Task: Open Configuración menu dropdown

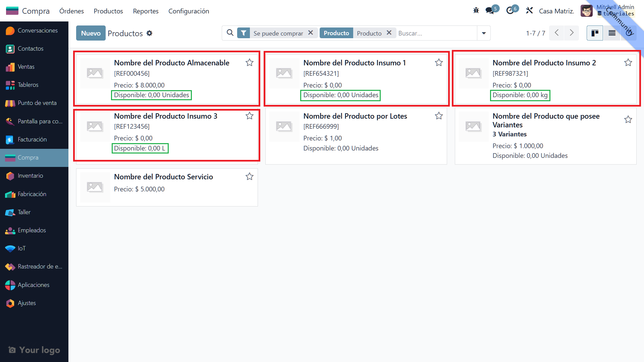Action: (189, 11)
